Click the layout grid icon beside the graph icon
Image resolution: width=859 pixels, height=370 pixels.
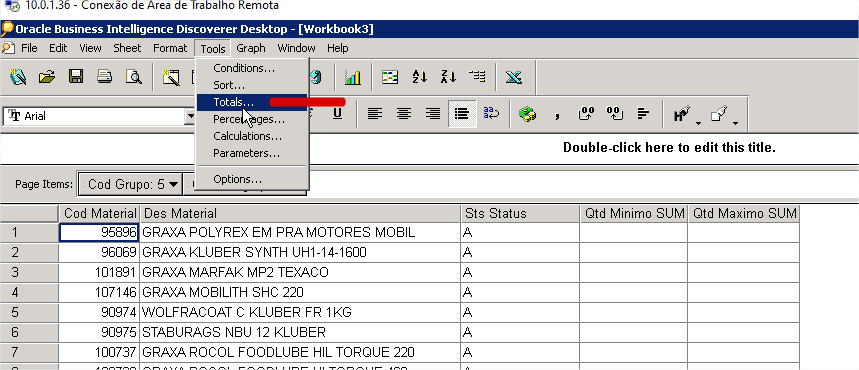pyautogui.click(x=390, y=77)
